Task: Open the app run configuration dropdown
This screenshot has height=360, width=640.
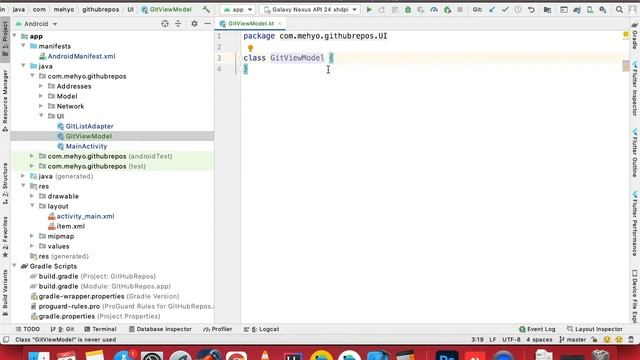Action: point(238,9)
